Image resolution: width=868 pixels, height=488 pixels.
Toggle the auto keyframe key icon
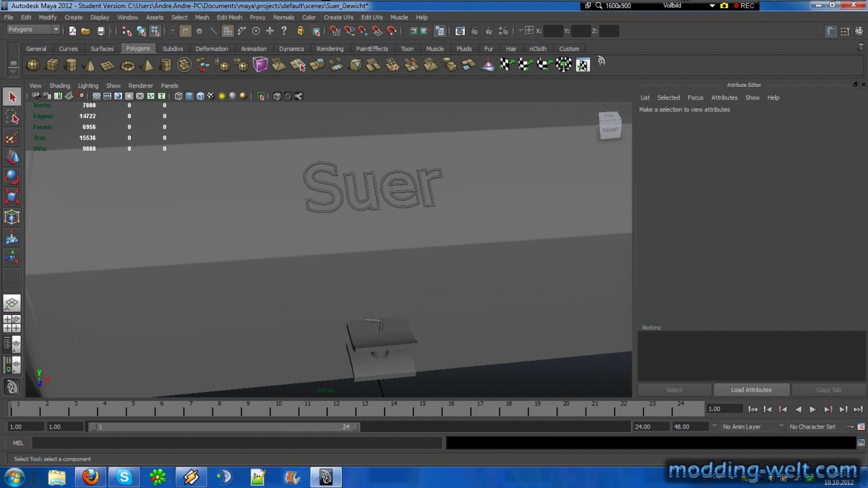pyautogui.click(x=849, y=427)
